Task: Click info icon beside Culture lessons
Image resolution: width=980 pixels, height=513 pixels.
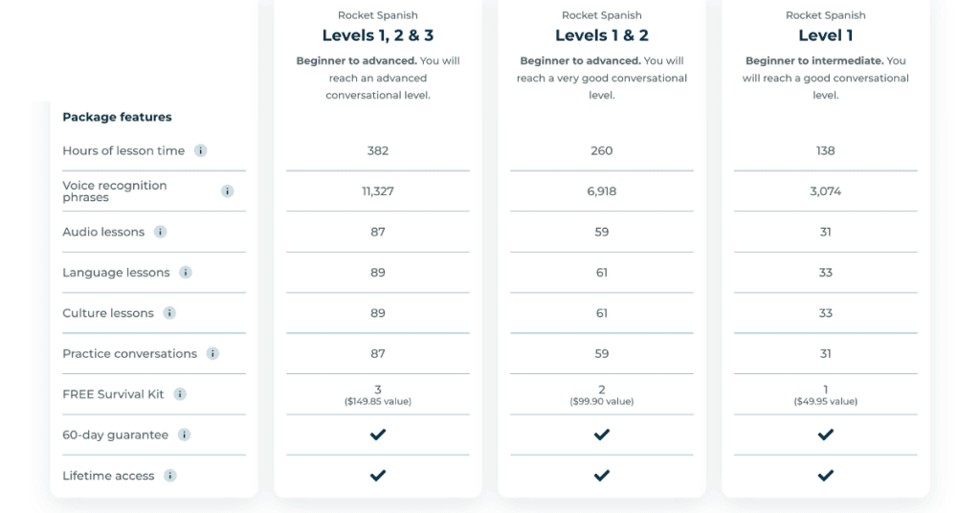Action: coord(169,313)
